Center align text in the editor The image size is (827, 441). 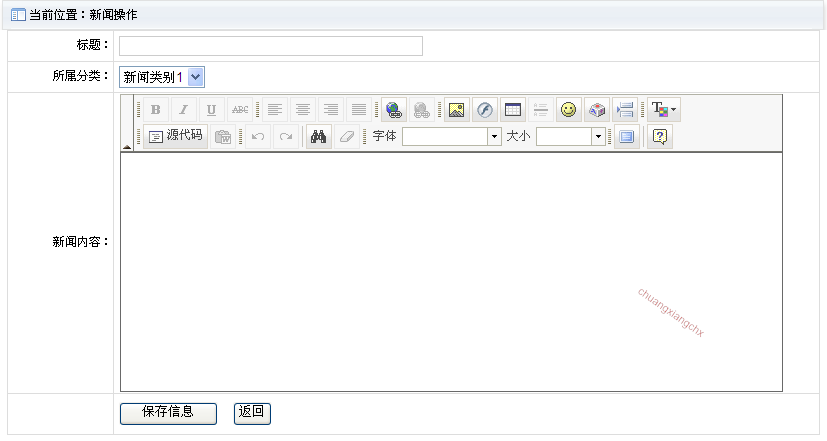pyautogui.click(x=303, y=109)
